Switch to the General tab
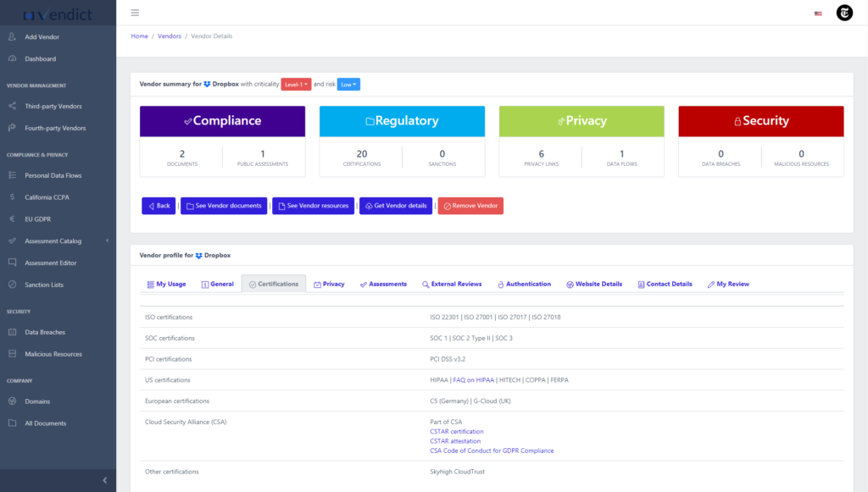 pyautogui.click(x=218, y=285)
